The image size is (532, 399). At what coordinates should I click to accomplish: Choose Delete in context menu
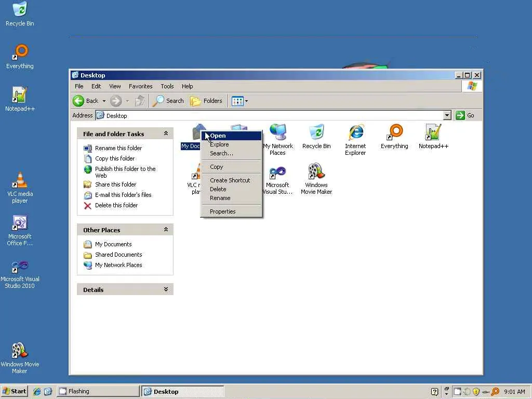click(x=231, y=189)
